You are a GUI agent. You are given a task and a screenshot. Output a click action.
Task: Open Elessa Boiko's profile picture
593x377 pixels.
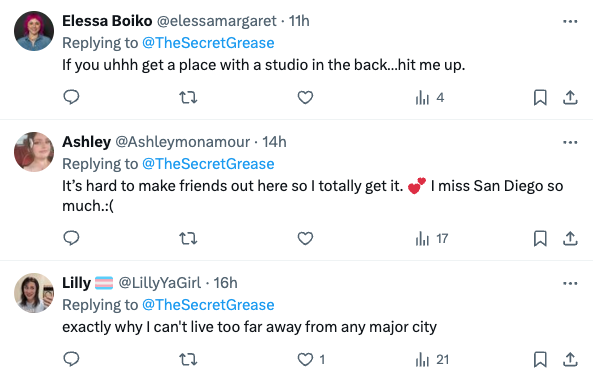(34, 31)
